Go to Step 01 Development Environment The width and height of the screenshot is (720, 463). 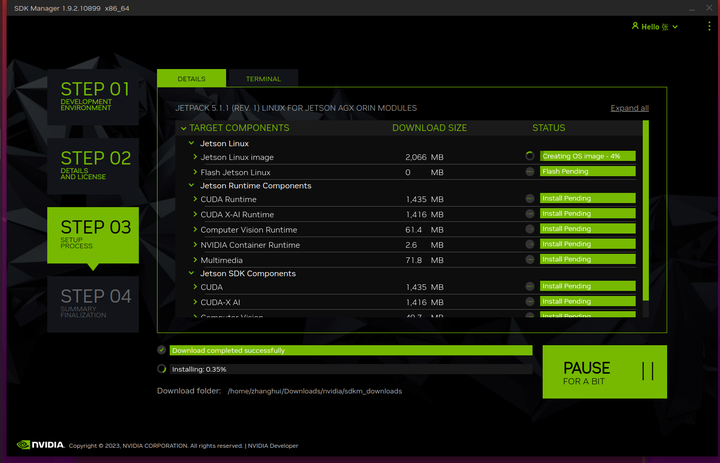click(93, 97)
